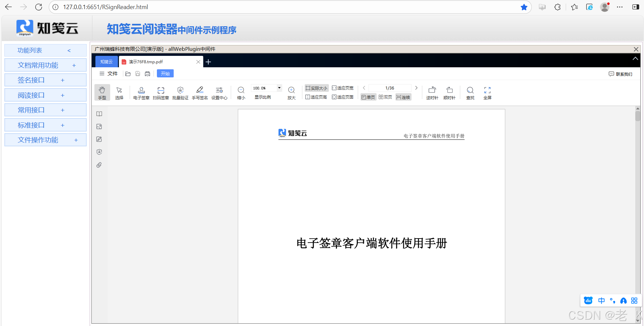Refresh the browser page

click(39, 7)
